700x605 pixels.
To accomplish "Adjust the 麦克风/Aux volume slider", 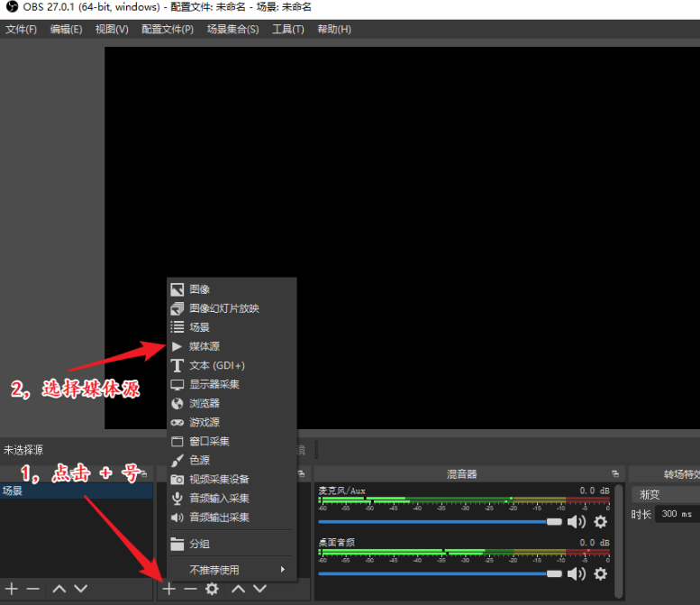I will (x=441, y=521).
